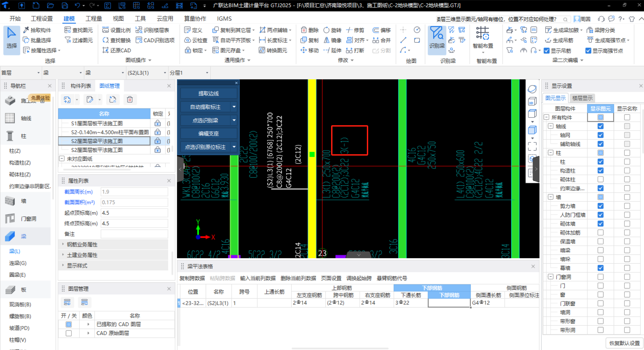This screenshot has height=350, width=644.
Task: Select the 镜像 tool
Action: pyautogui.click(x=332, y=40)
